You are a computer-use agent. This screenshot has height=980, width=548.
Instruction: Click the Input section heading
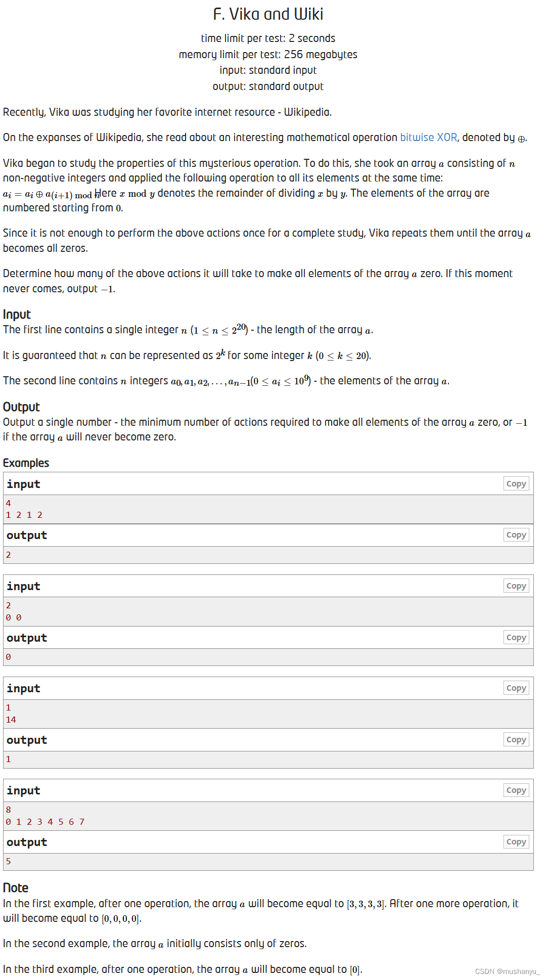point(17,314)
